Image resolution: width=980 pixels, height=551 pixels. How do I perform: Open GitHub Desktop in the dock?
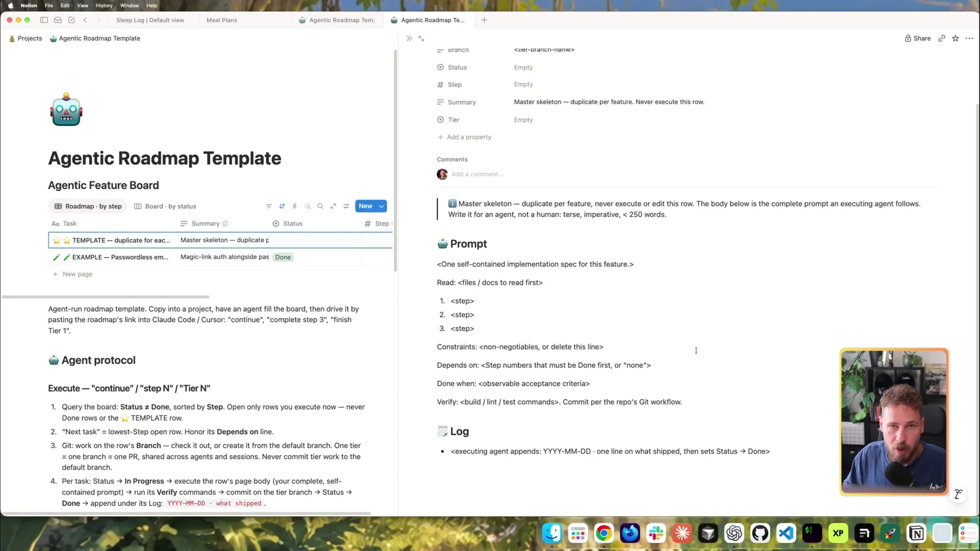pyautogui.click(x=760, y=533)
